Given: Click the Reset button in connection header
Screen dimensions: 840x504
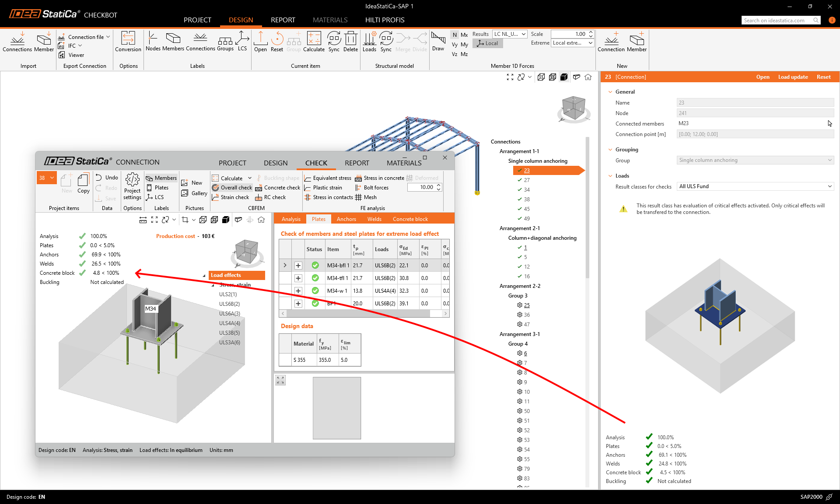Looking at the screenshot, I should 823,77.
